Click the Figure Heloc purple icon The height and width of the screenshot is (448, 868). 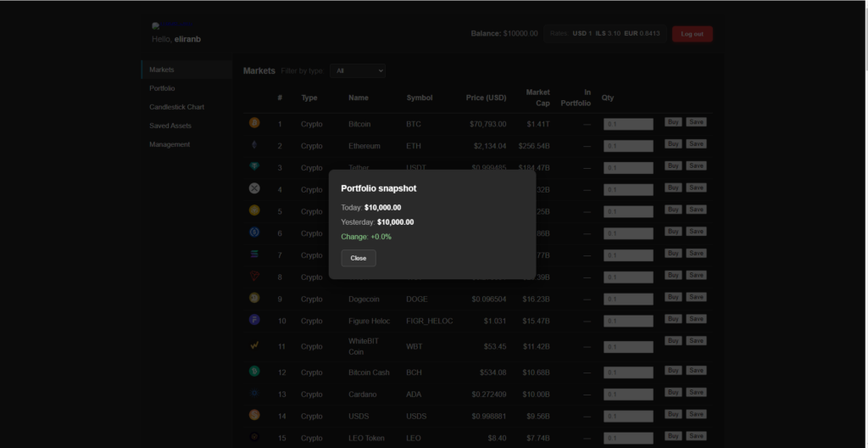point(254,320)
